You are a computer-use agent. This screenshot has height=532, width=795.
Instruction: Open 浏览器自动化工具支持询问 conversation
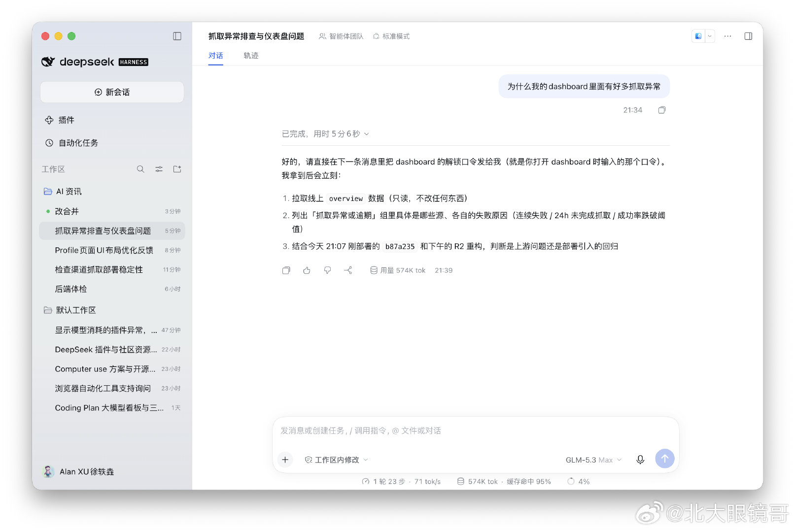click(112, 388)
